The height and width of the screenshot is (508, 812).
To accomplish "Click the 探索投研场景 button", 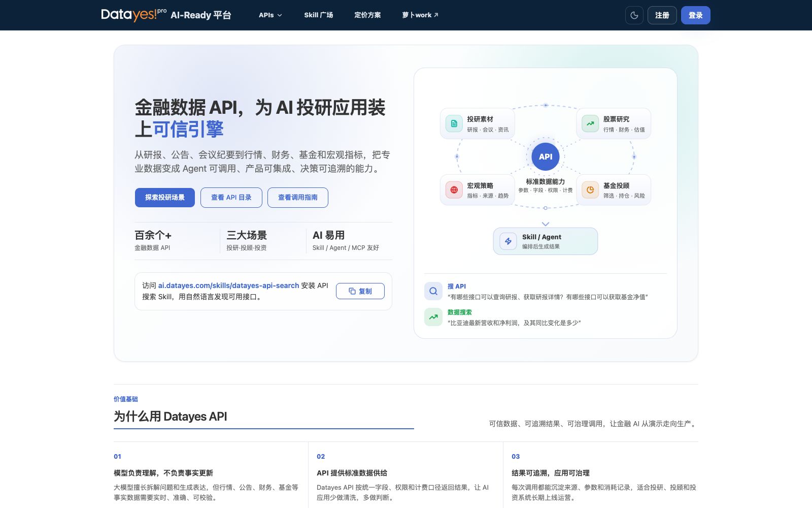I will click(165, 198).
